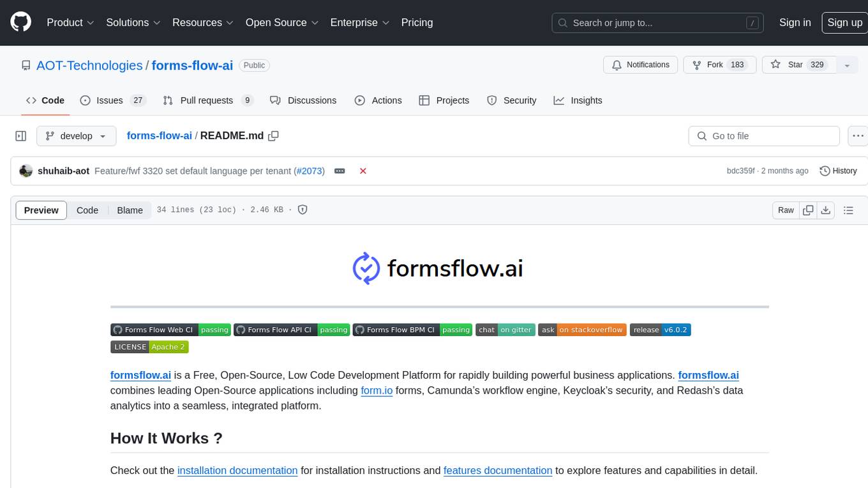Open the README outline list icon
The height and width of the screenshot is (488, 868).
848,210
